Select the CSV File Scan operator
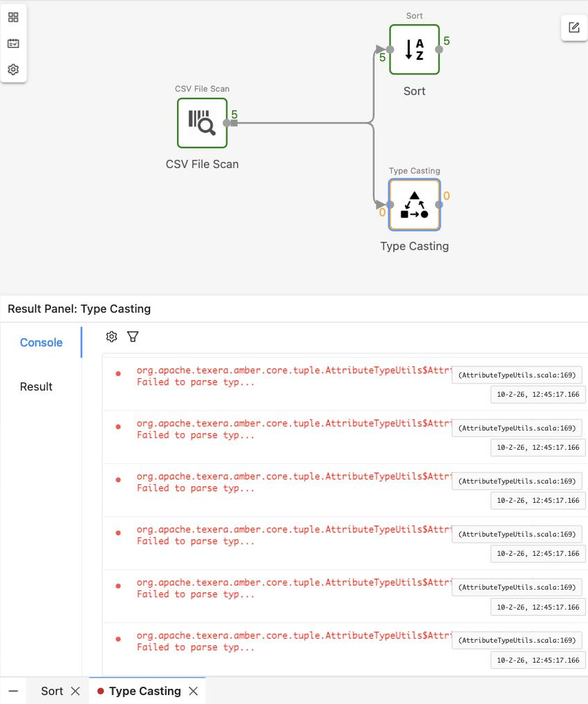 click(x=202, y=123)
